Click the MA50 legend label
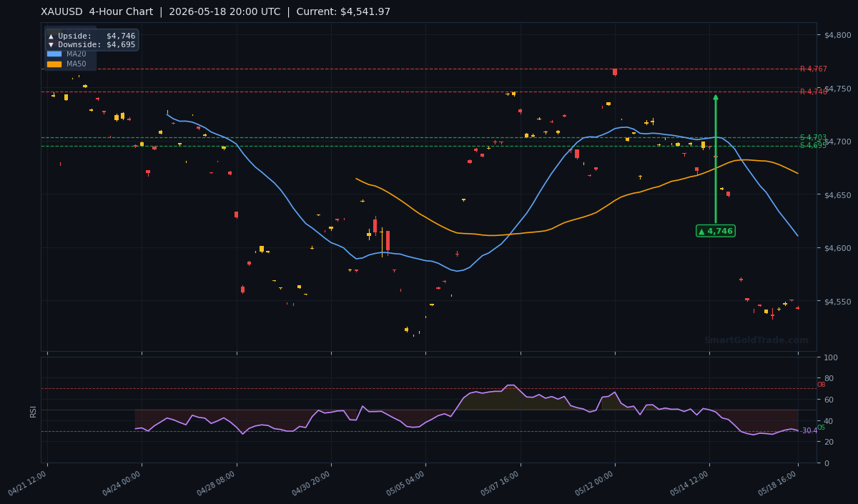Viewport: 858px width, 504px height. point(76,64)
